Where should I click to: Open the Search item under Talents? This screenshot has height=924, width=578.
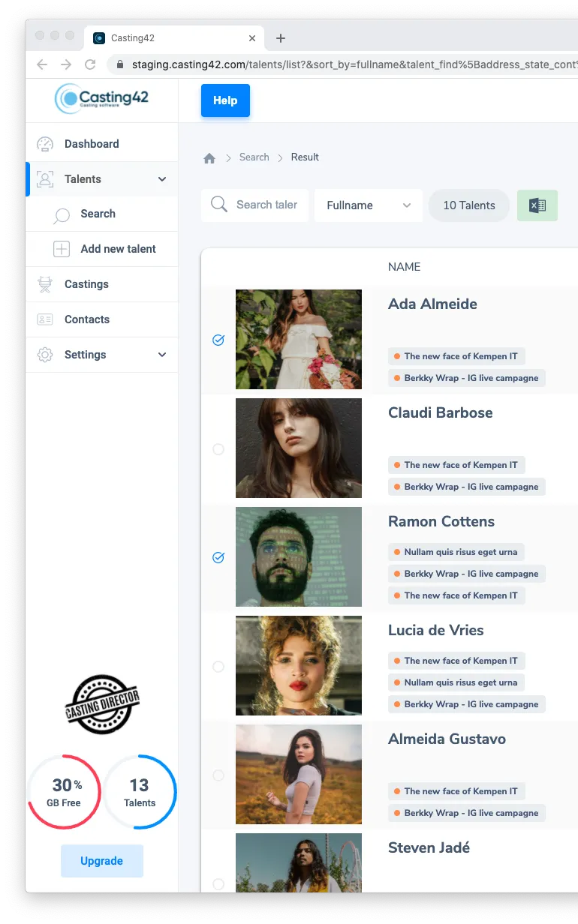click(x=98, y=214)
